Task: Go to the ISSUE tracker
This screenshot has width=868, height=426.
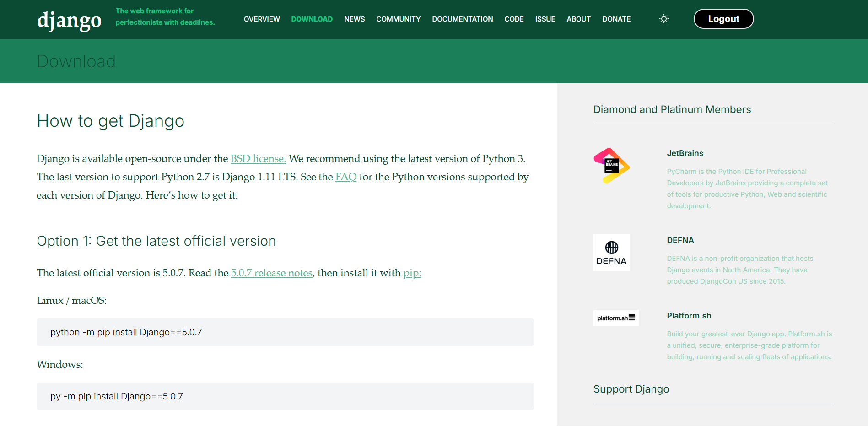Action: (545, 19)
